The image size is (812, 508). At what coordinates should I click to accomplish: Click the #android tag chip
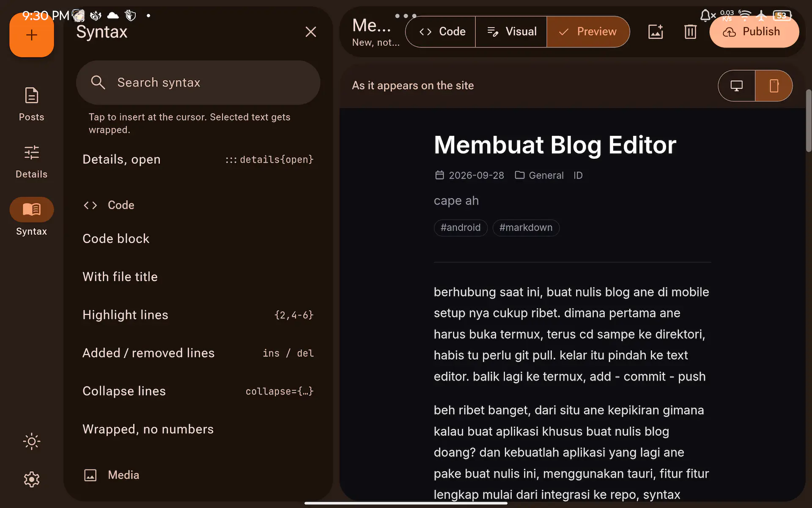coord(461,228)
